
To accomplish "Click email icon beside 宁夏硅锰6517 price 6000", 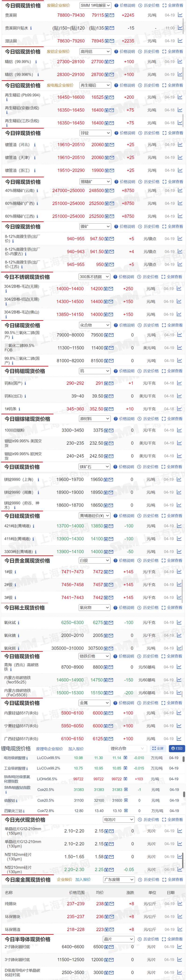I will (x=111, y=726).
